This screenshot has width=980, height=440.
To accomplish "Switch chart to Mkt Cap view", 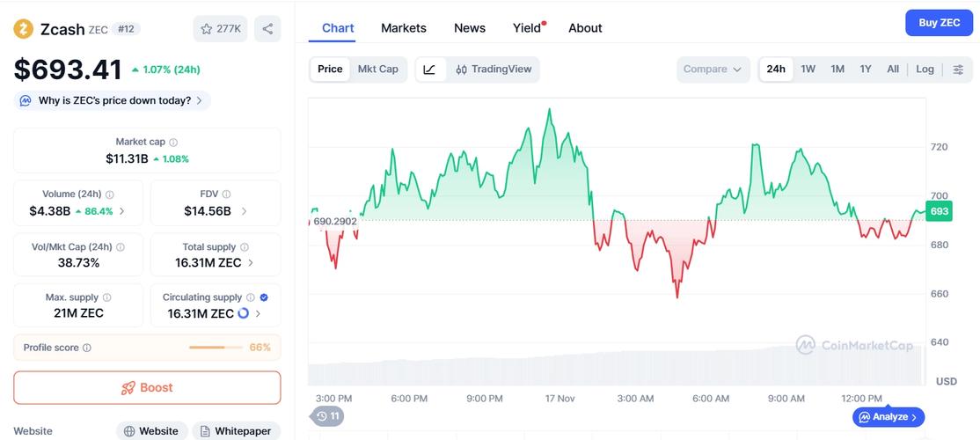I will coord(377,70).
